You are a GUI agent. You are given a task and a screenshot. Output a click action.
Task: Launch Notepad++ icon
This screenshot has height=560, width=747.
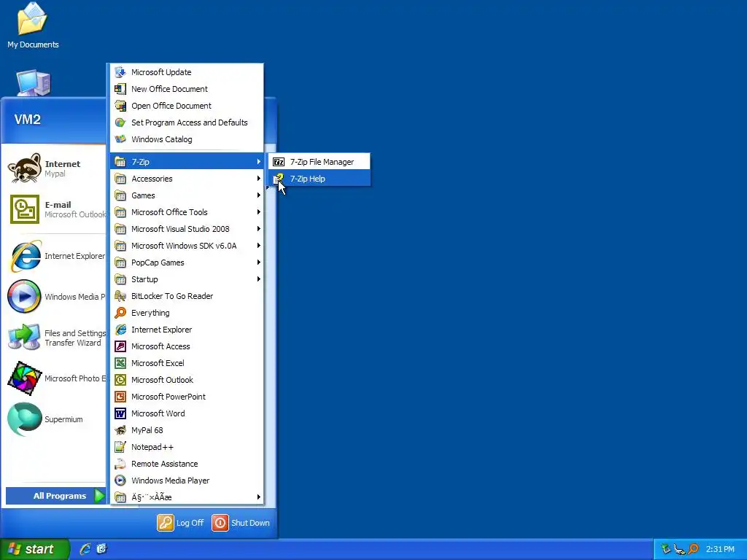120,447
